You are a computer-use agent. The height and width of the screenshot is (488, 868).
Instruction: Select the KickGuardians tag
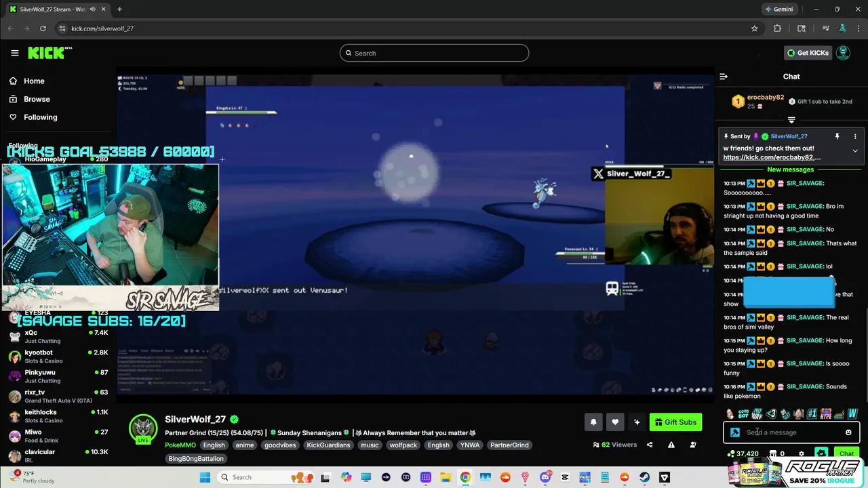click(328, 445)
